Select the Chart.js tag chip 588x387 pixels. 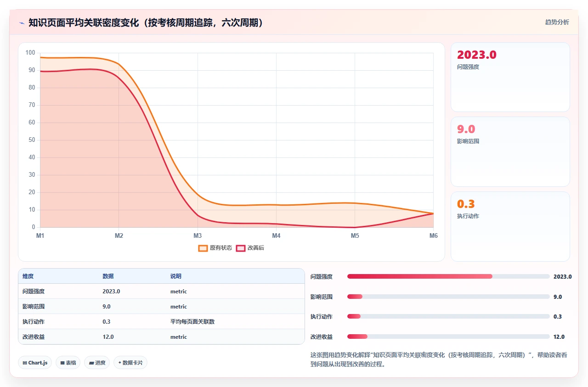click(x=35, y=363)
